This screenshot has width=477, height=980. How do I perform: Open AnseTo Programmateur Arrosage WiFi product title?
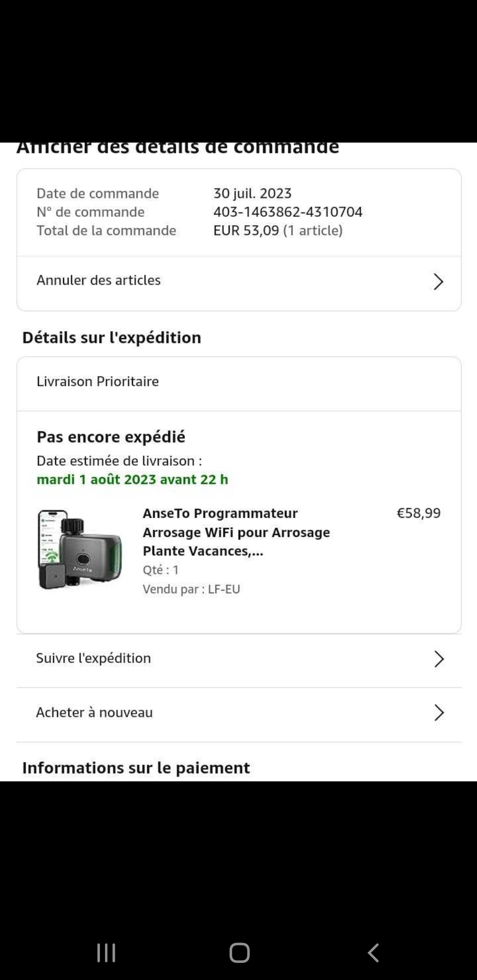236,532
